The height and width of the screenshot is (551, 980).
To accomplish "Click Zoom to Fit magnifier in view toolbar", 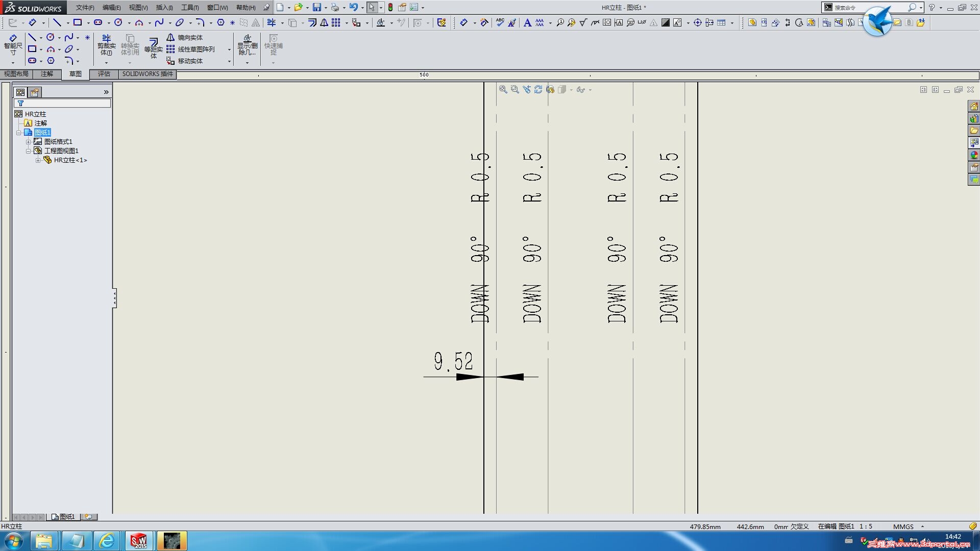I will (503, 89).
